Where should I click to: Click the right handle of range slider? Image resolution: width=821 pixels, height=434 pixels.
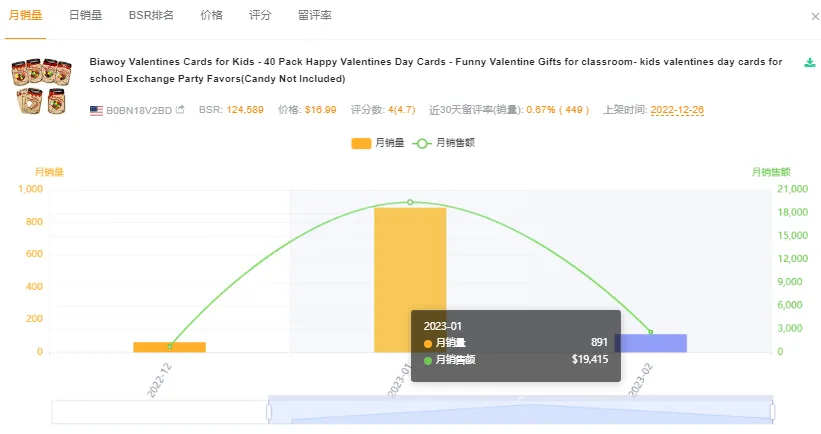773,411
